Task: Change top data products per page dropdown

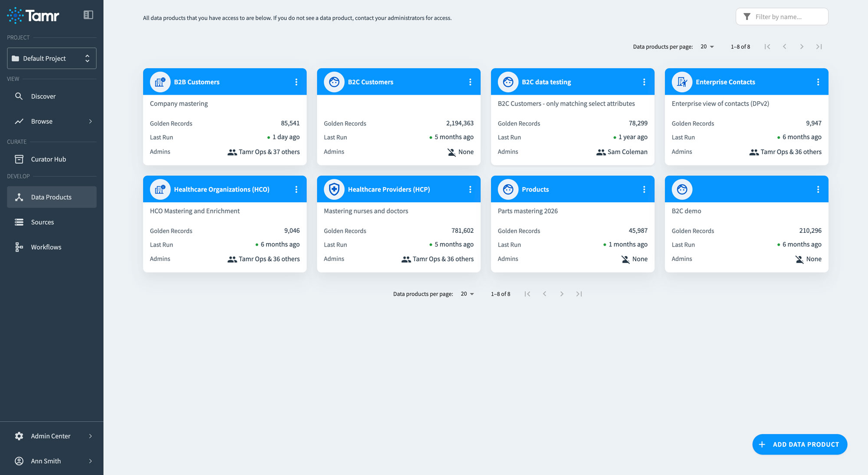Action: pyautogui.click(x=707, y=47)
